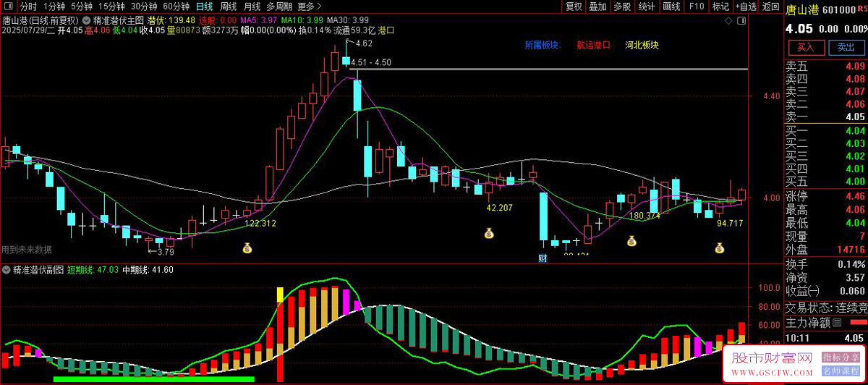Image resolution: width=868 pixels, height=385 pixels.
Task: Select the 买三 4.02 order row
Action: (x=825, y=156)
